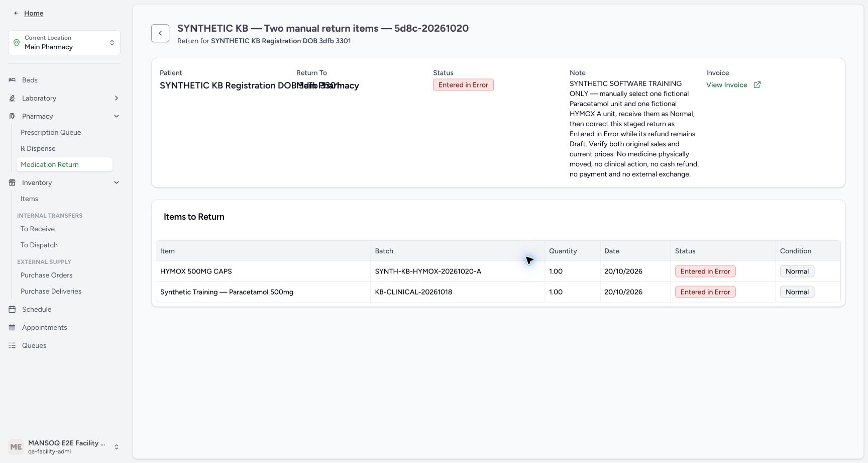Click the Pharmacy pill icon

click(12, 116)
